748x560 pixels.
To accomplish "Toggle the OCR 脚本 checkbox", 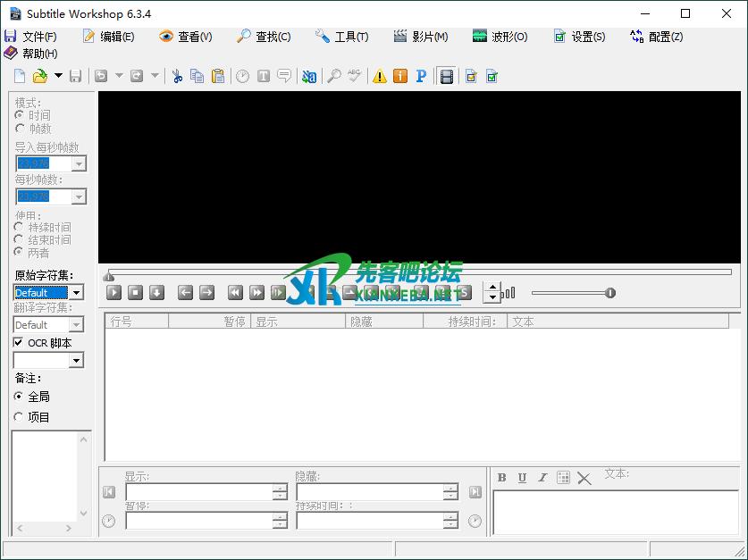I will click(19, 343).
